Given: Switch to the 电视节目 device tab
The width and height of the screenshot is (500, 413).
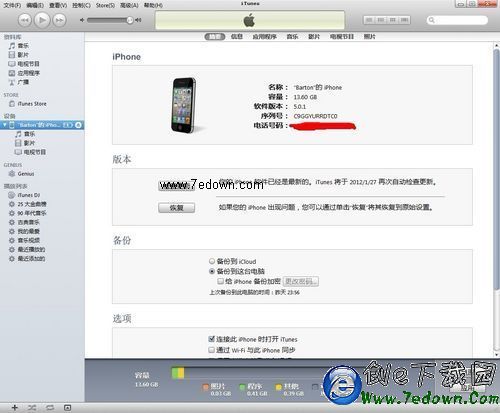Looking at the screenshot, I should [342, 37].
